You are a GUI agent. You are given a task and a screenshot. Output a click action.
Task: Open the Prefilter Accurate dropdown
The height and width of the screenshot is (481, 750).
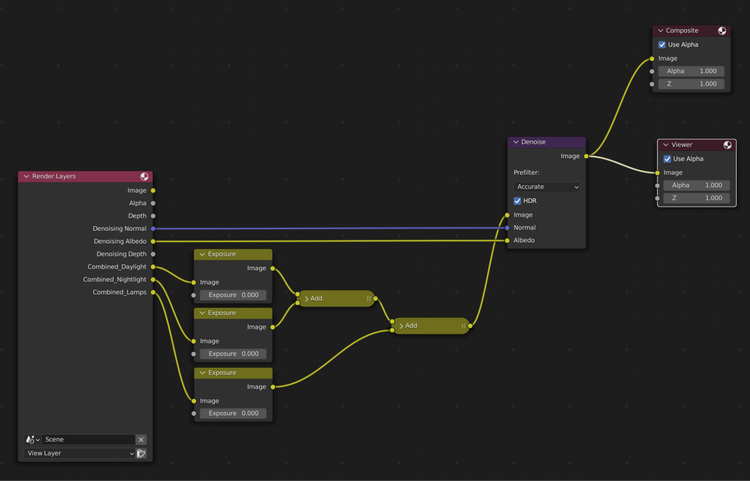547,187
